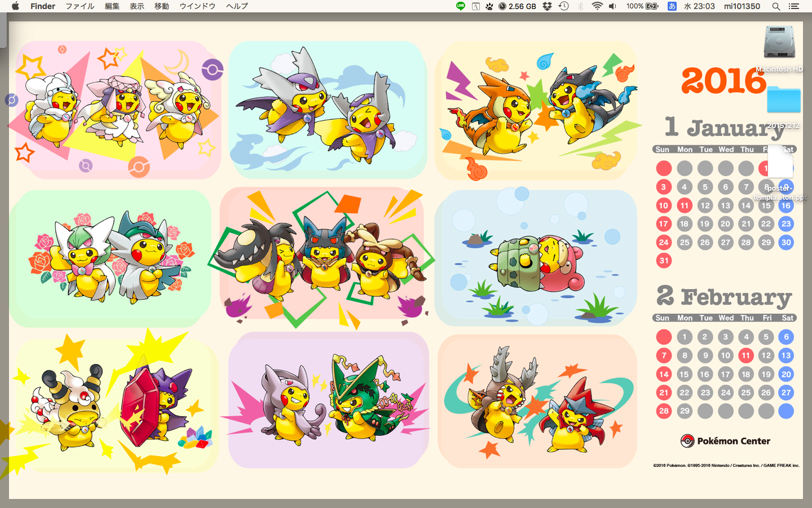Click the paw print menu bar icon
Image resolution: width=812 pixels, height=508 pixels.
[x=489, y=6]
